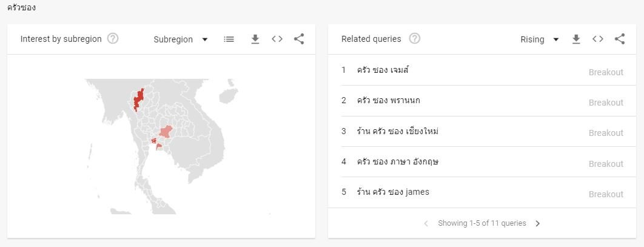Click the dark red northern Thailand region

[x=139, y=100]
